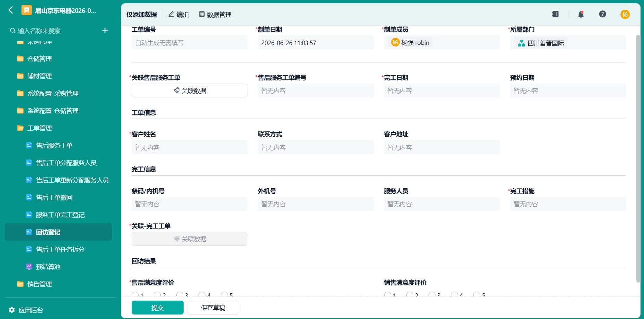Click the 销售管理 folder icon
This screenshot has height=319, width=644.
click(20, 284)
